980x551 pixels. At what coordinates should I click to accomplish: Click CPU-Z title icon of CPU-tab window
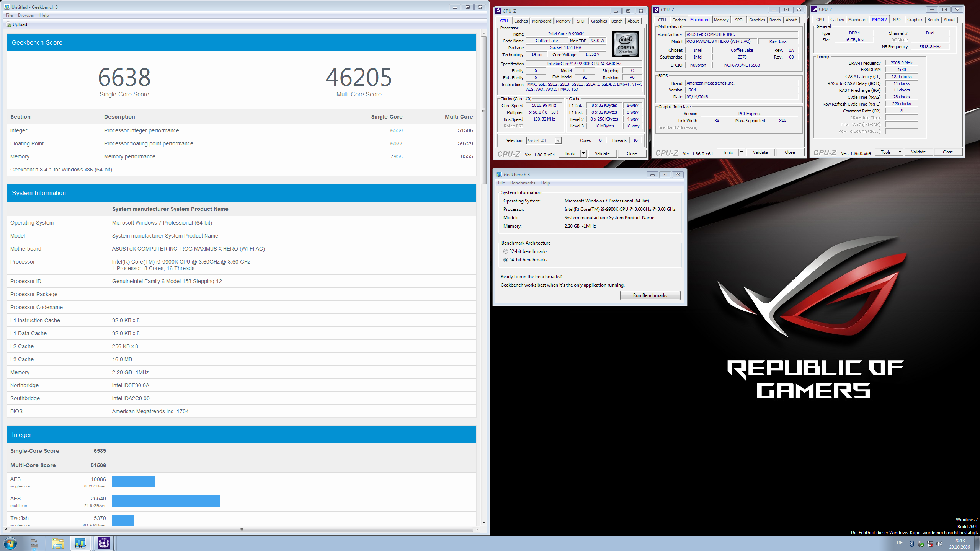pyautogui.click(x=498, y=11)
